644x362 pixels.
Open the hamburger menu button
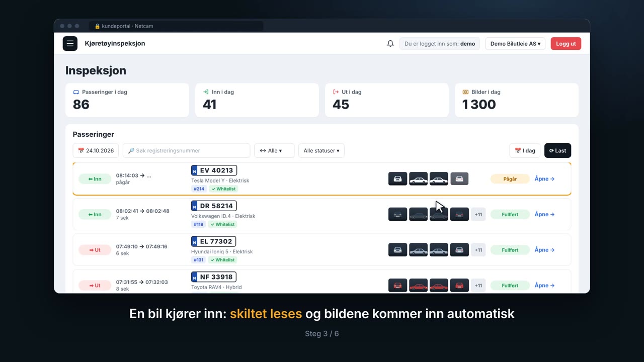[70, 44]
